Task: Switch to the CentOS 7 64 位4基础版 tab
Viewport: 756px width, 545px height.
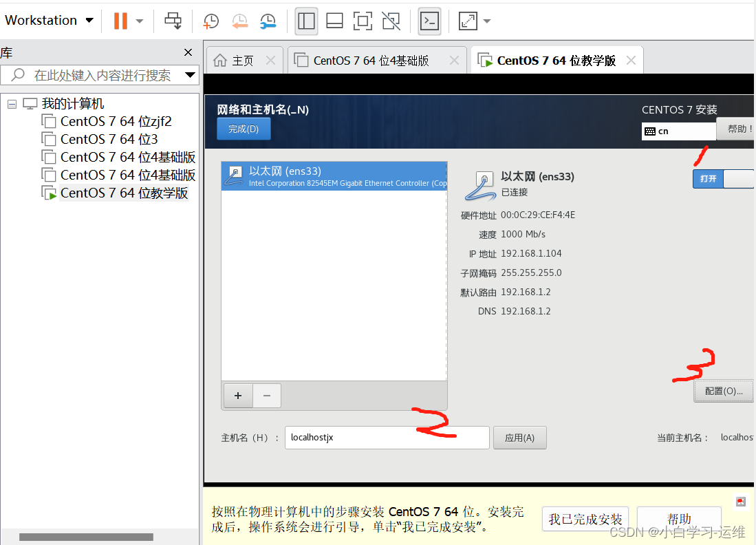Action: [371, 61]
